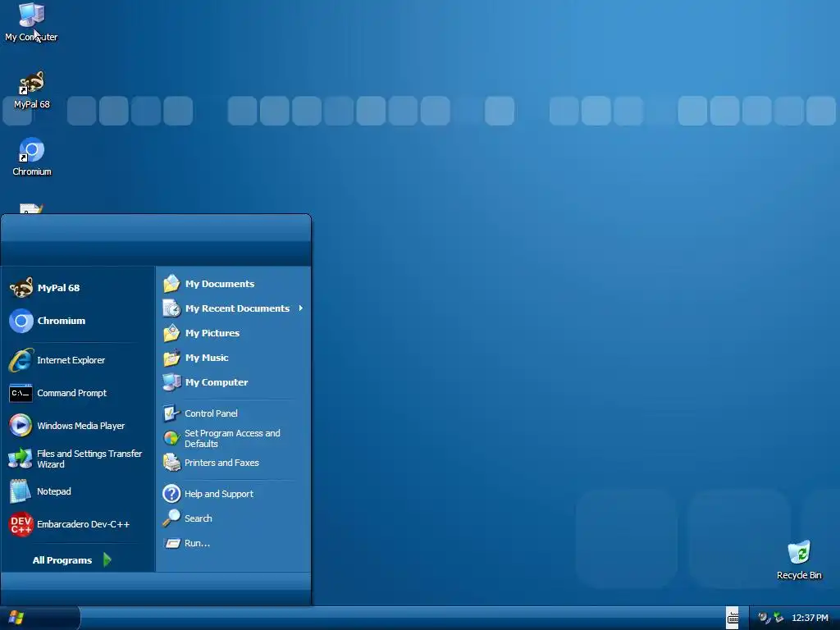This screenshot has width=840, height=630.
Task: Open Command Prompt from Start menu
Action: click(78, 393)
